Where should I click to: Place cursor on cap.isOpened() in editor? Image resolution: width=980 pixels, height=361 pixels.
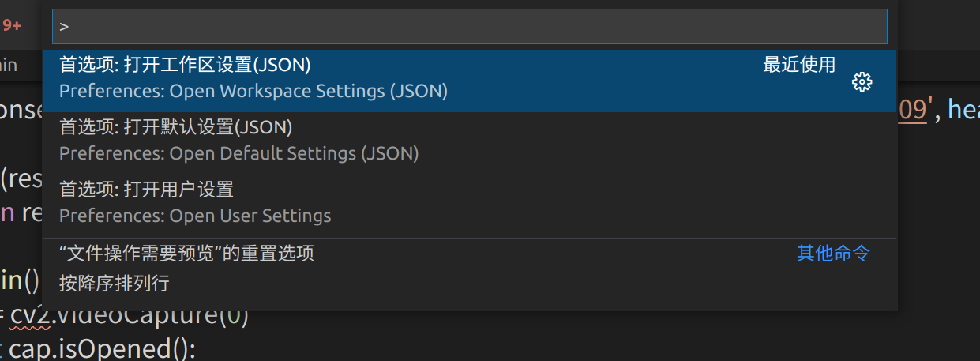coord(102,349)
